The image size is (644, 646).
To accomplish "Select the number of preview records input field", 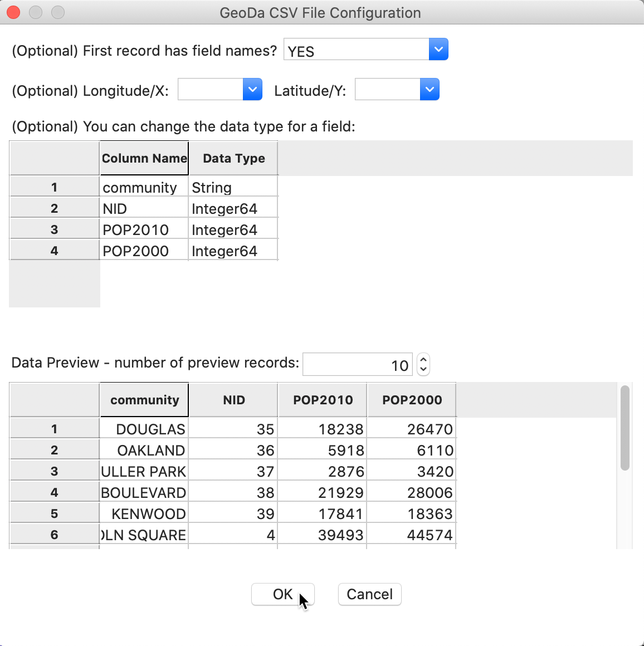I will [357, 364].
